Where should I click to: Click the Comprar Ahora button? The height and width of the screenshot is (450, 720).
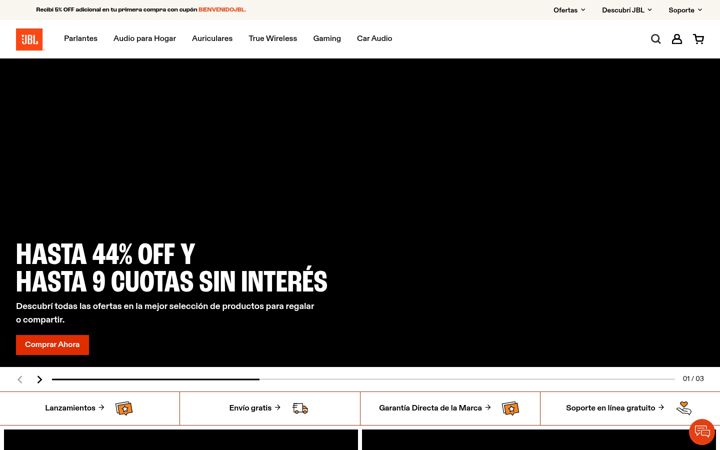coord(52,345)
